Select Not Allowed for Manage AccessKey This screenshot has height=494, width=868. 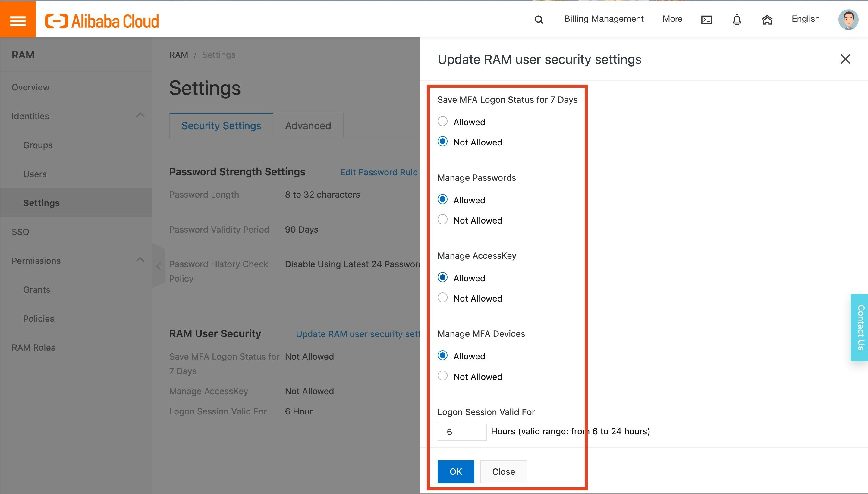pos(442,298)
